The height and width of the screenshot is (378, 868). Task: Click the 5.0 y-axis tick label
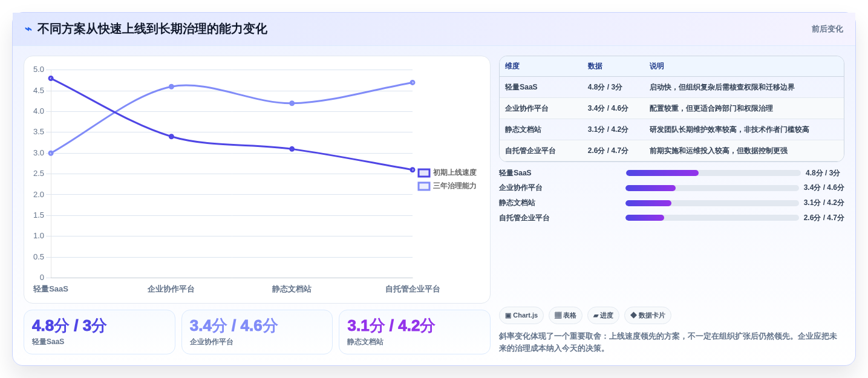(x=39, y=70)
